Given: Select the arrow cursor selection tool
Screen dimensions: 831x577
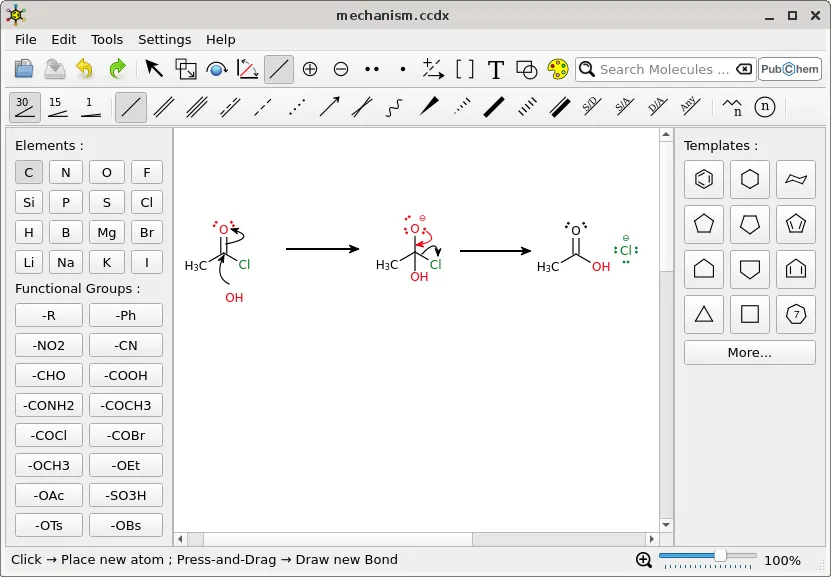Looking at the screenshot, I should click(154, 69).
